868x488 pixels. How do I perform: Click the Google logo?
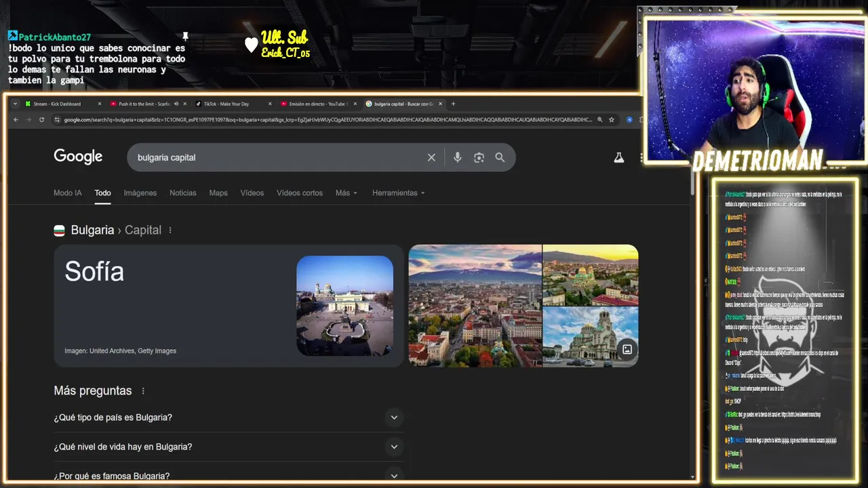pos(78,157)
